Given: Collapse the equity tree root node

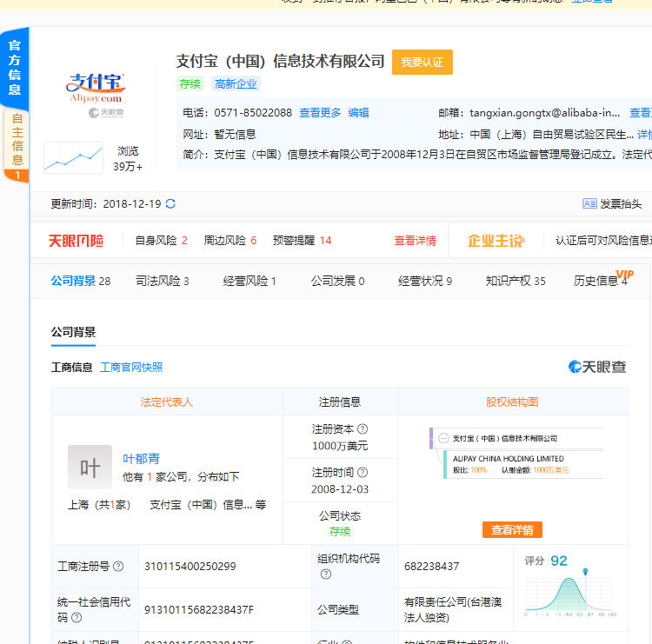Looking at the screenshot, I should pyautogui.click(x=443, y=438).
